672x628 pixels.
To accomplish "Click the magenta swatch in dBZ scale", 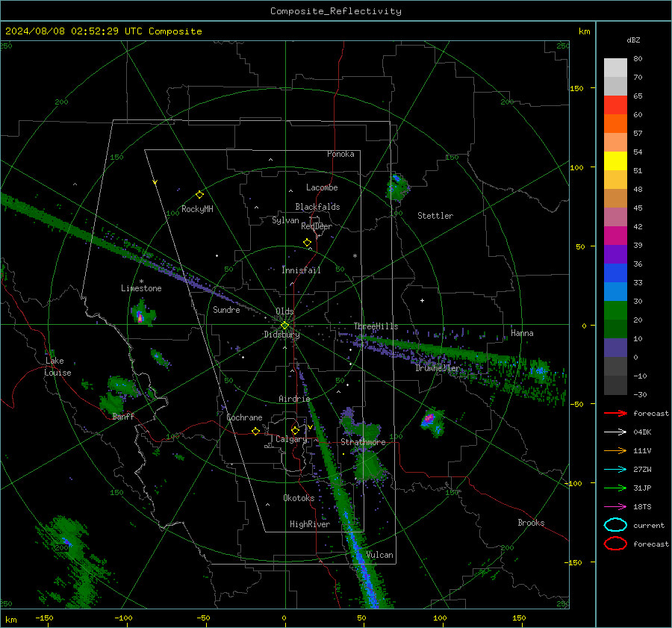I will 615,235.
